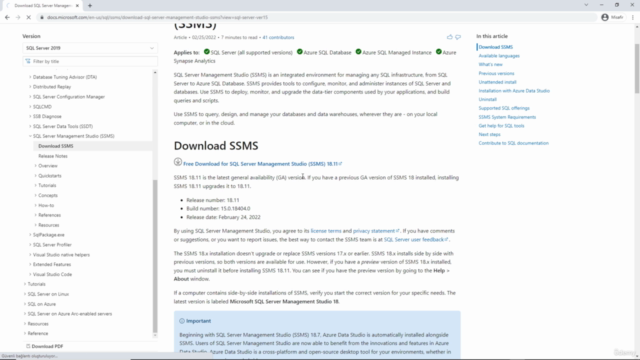
Task: Stop page loading with X icon
Action: (29, 17)
